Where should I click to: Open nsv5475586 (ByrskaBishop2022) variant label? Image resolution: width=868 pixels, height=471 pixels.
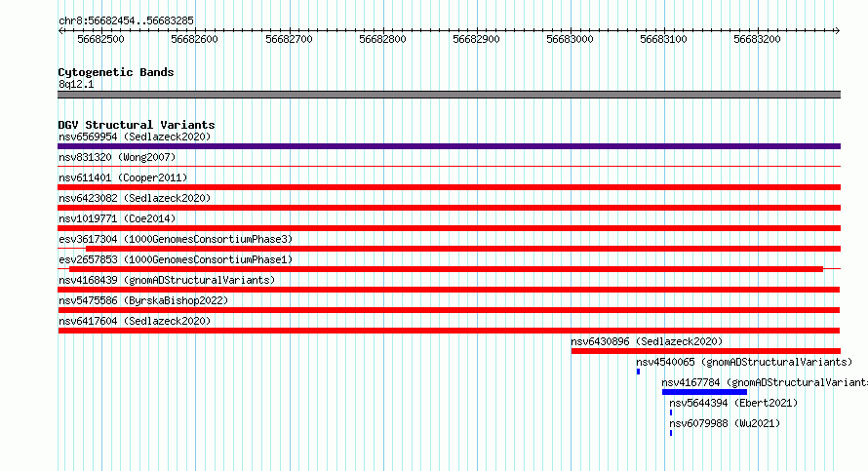(x=143, y=300)
